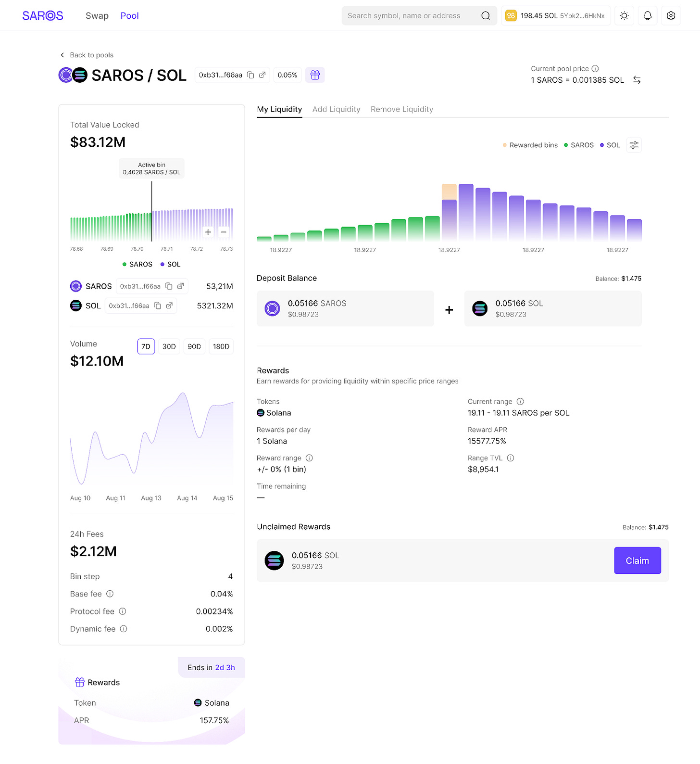Toggle SOL legend under TVL chart
Image resolution: width=700 pixels, height=764 pixels.
171,264
